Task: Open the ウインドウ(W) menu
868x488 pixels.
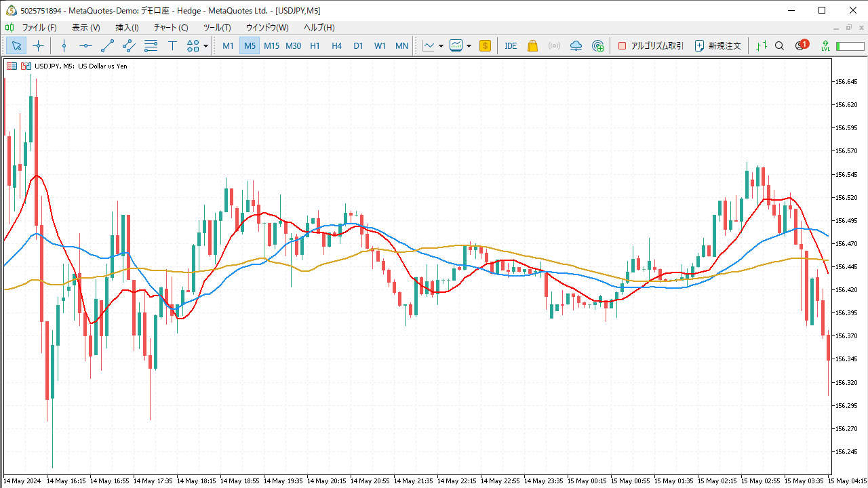Action: tap(267, 28)
